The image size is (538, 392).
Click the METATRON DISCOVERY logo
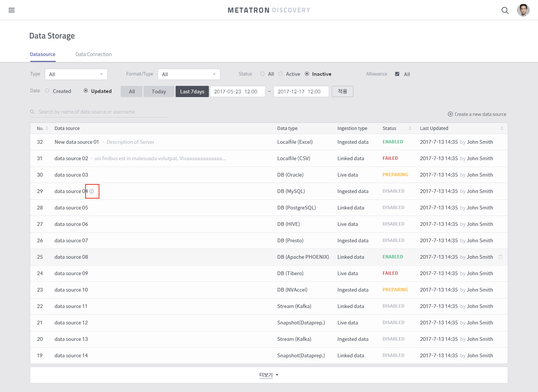click(269, 10)
